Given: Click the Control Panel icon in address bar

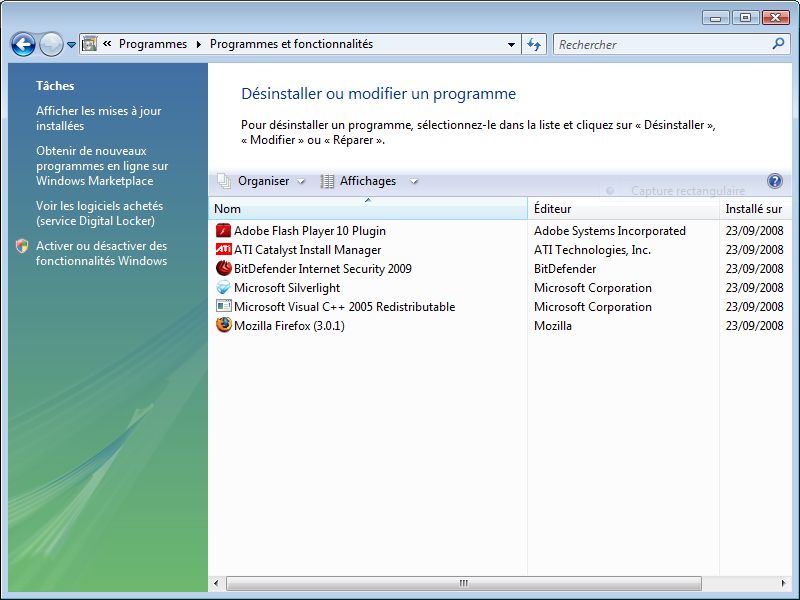Looking at the screenshot, I should [x=89, y=44].
